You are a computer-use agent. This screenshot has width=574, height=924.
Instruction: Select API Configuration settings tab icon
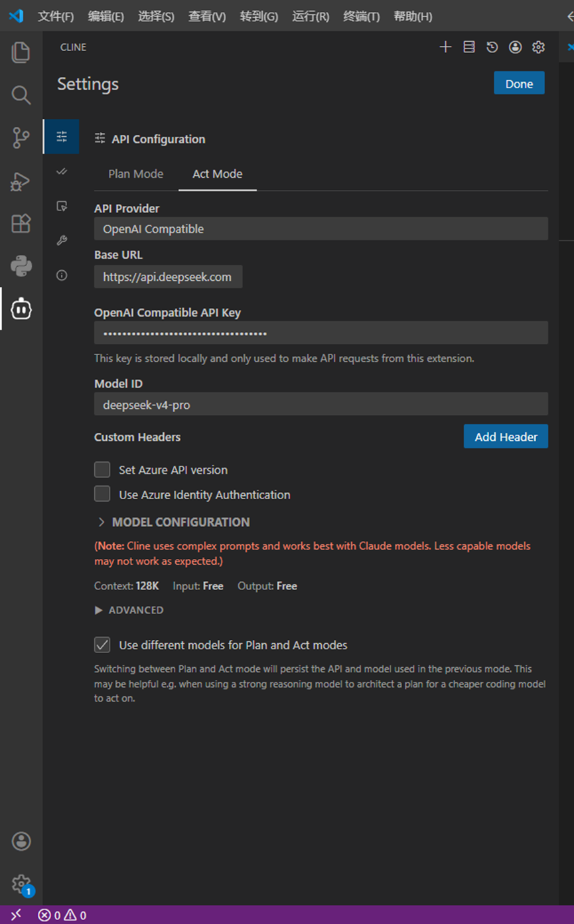tap(62, 137)
